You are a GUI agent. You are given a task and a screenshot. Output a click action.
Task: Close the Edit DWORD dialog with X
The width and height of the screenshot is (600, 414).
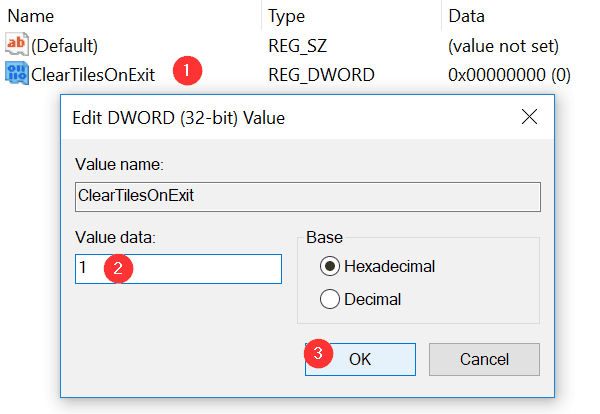(530, 117)
